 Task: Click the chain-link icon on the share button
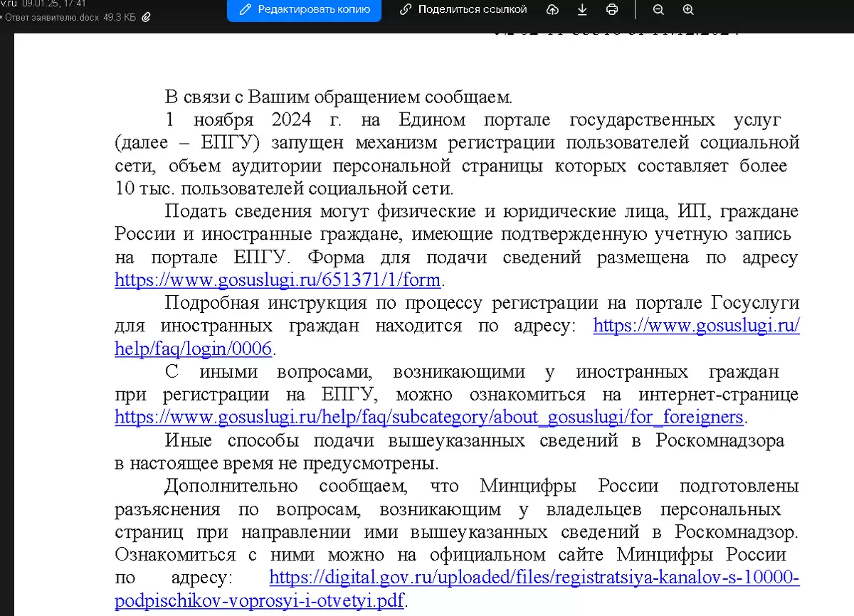406,9
